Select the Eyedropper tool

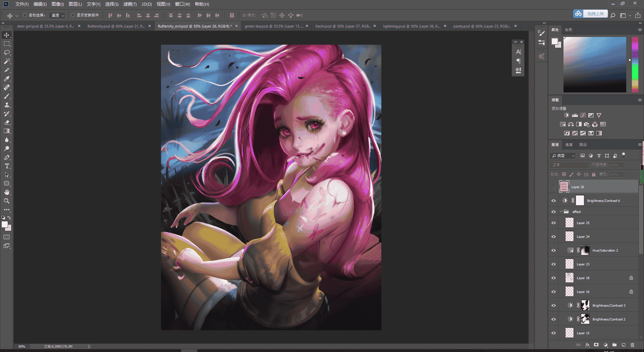[7, 79]
